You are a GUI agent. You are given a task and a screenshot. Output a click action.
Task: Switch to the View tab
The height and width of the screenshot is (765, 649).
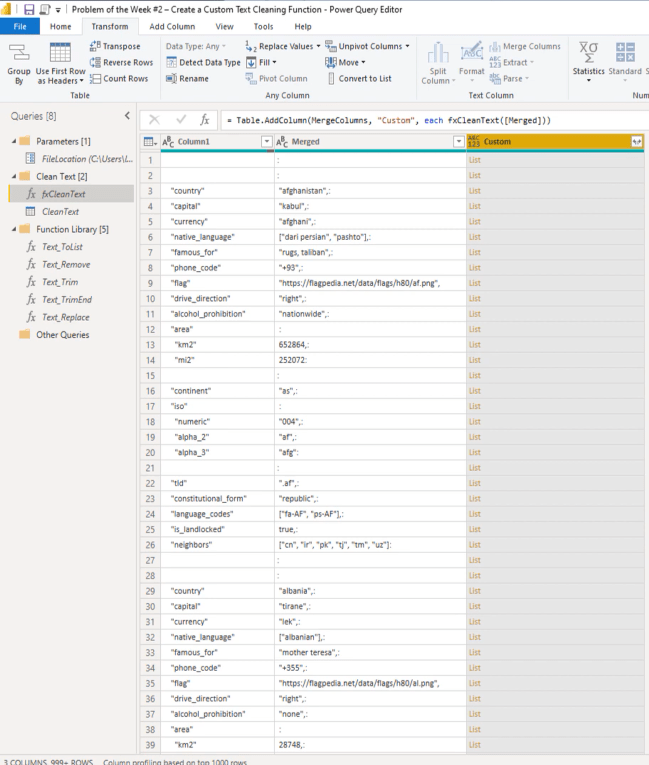(224, 26)
